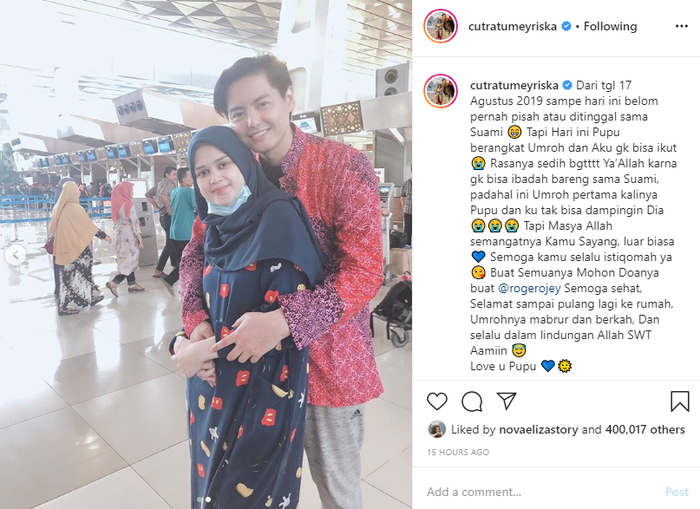The image size is (700, 509).
Task: Click the novaelizastory liker avatar
Action: point(437,430)
